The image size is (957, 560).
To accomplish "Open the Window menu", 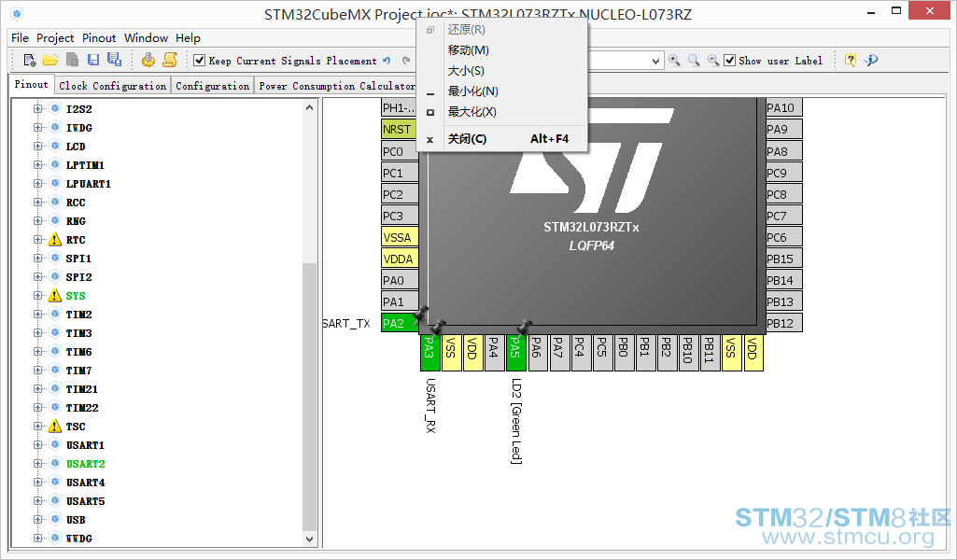I will pos(146,38).
